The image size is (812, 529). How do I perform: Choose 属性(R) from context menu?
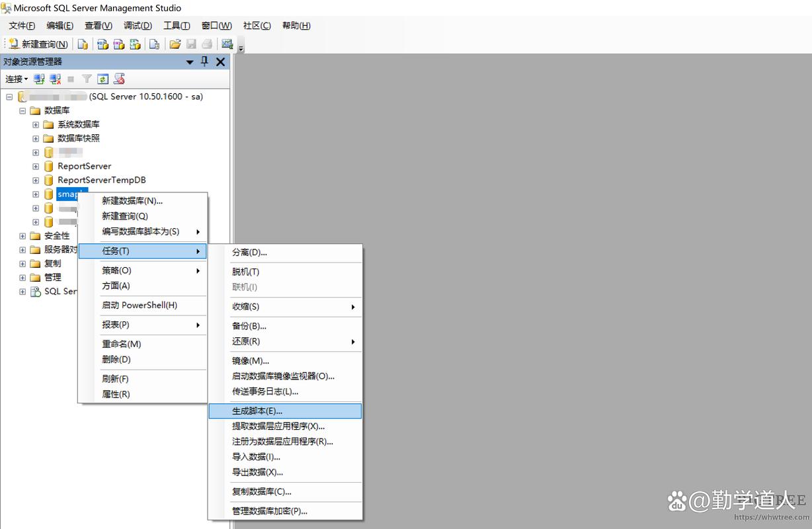pyautogui.click(x=142, y=395)
